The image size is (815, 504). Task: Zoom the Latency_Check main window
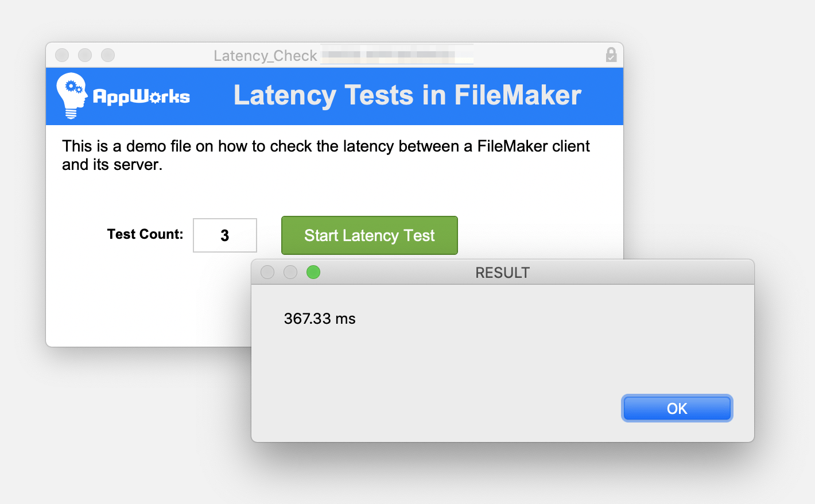[108, 55]
